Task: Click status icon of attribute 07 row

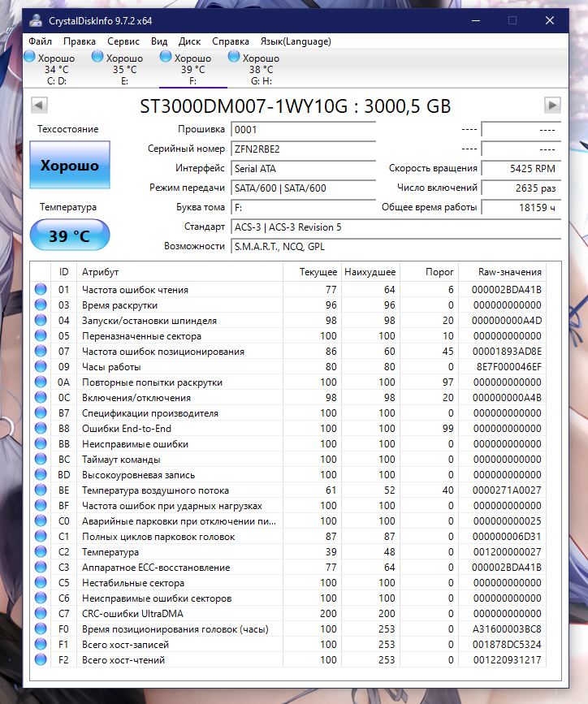Action: (41, 351)
